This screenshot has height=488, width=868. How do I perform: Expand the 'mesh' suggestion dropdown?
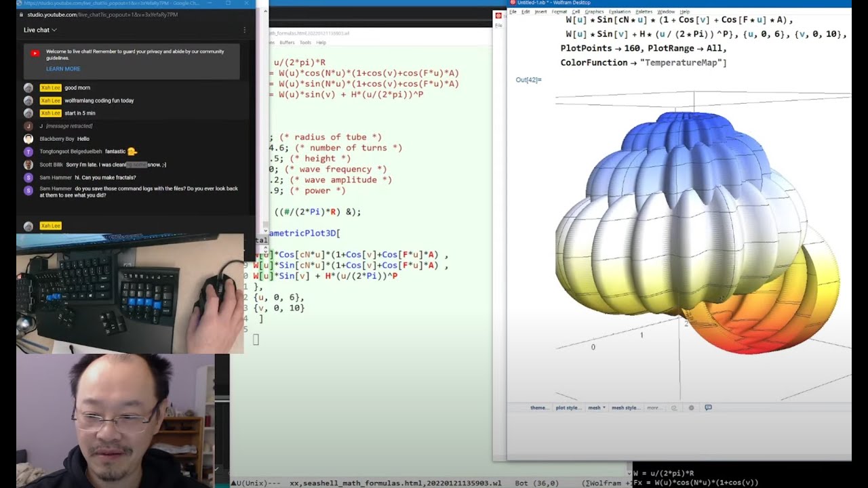597,408
